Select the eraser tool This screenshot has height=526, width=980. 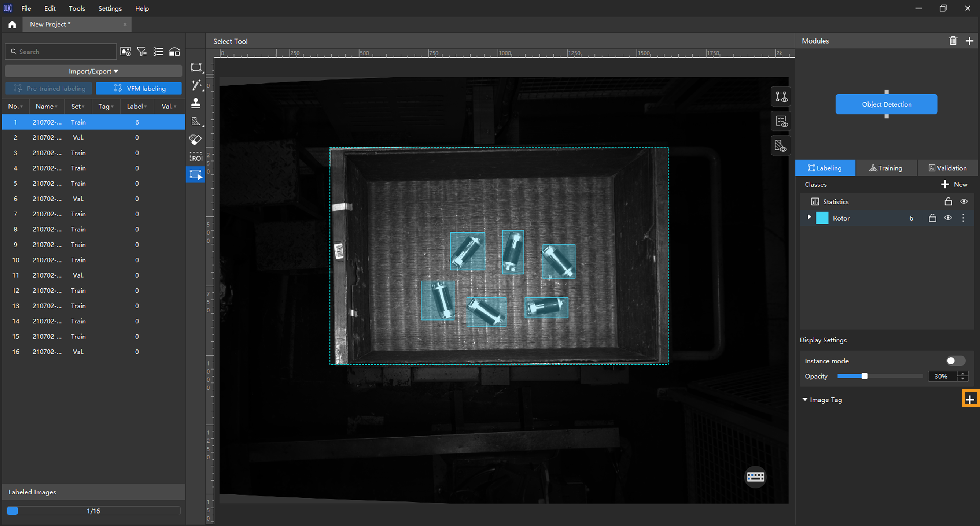click(196, 140)
